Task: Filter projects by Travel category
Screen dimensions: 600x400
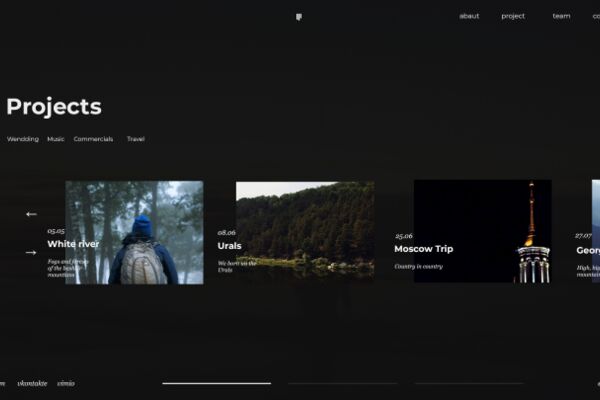Action: tap(136, 139)
